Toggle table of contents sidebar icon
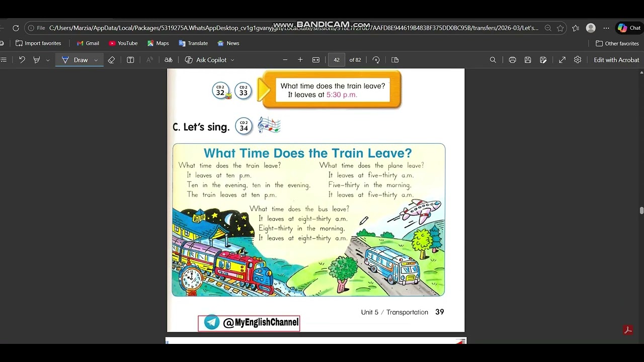Viewport: 644px width, 362px height. pos(4,60)
